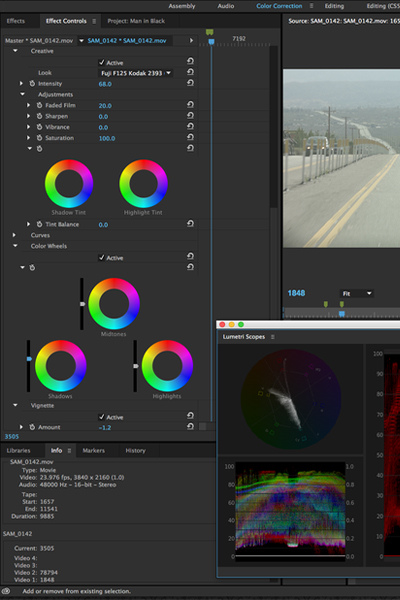
Task: Click Intensity value 68.0
Action: (105, 84)
